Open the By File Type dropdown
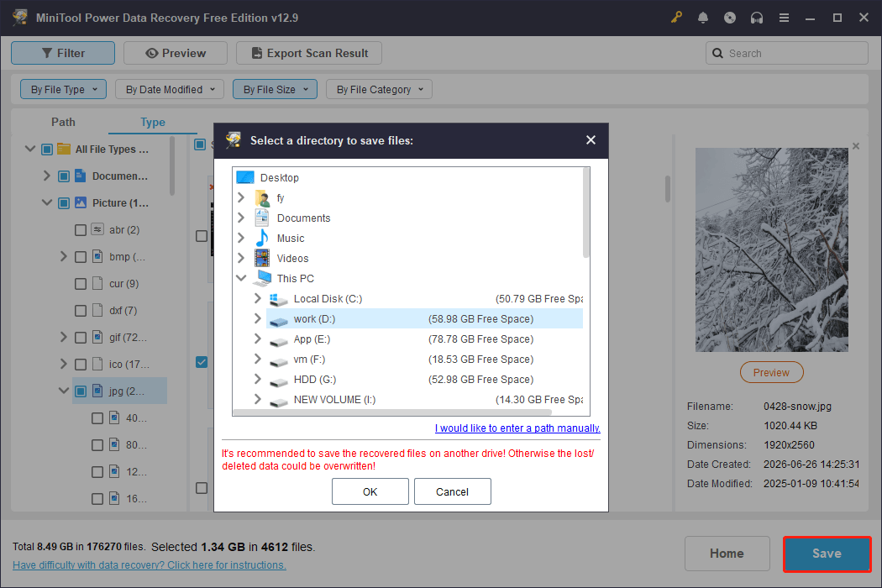 click(x=64, y=89)
